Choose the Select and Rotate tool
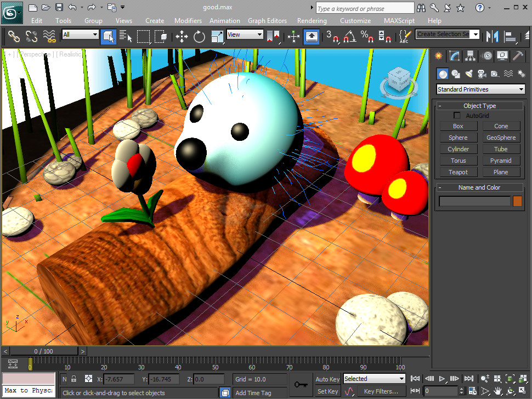532x399 pixels. click(199, 36)
